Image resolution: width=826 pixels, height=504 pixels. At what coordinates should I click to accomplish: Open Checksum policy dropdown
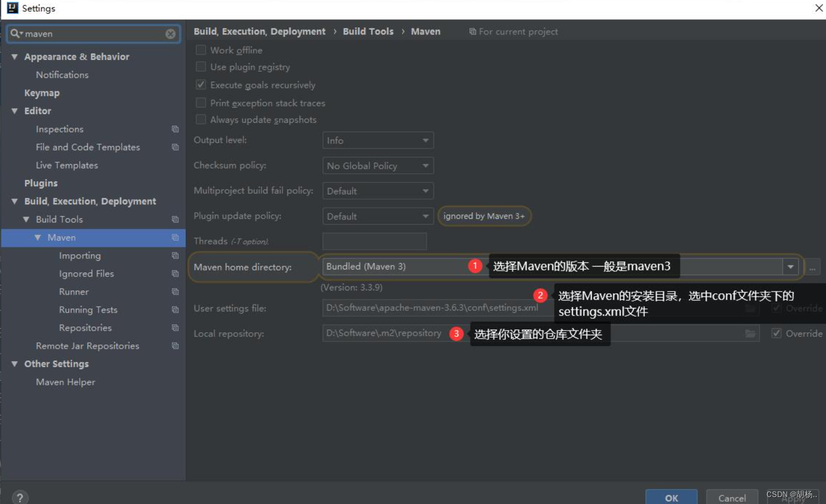point(378,166)
